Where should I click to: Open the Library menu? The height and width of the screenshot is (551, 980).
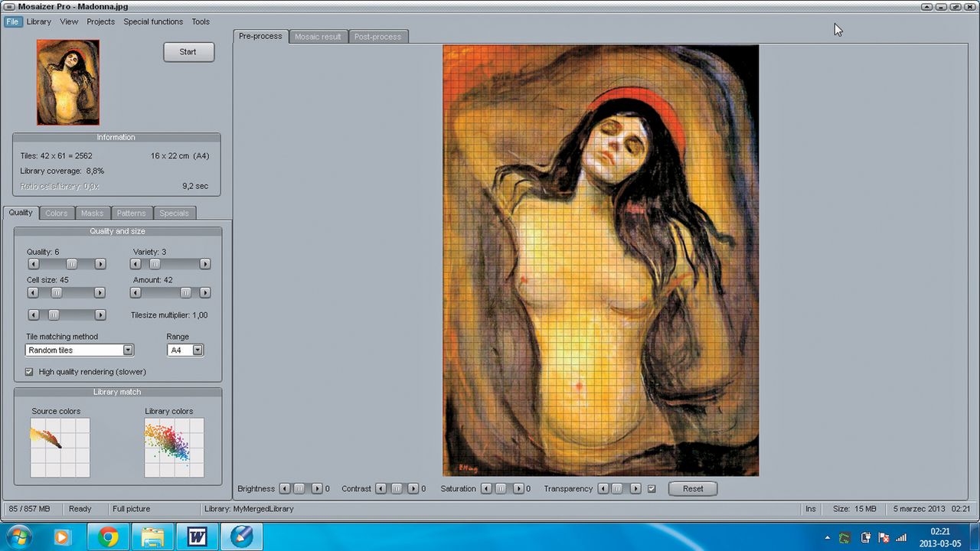click(39, 21)
